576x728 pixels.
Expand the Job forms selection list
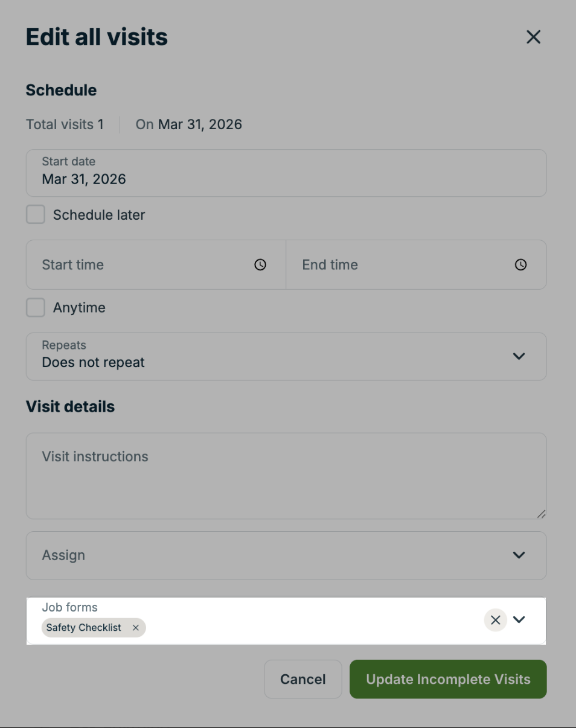[x=520, y=619]
